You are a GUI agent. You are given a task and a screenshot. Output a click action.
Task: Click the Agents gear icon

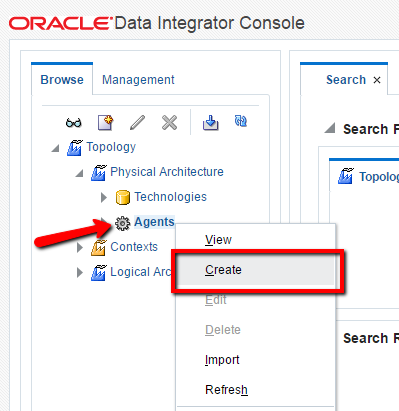[122, 223]
